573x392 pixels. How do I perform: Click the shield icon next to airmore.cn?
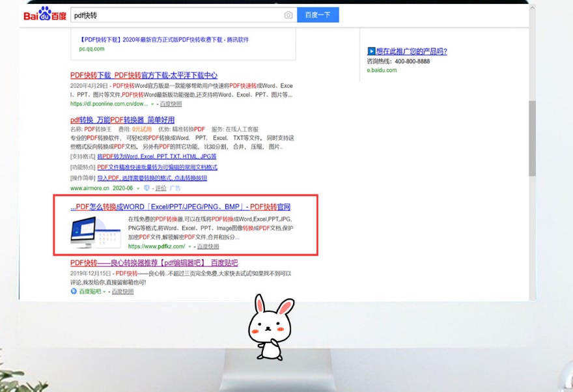147,188
